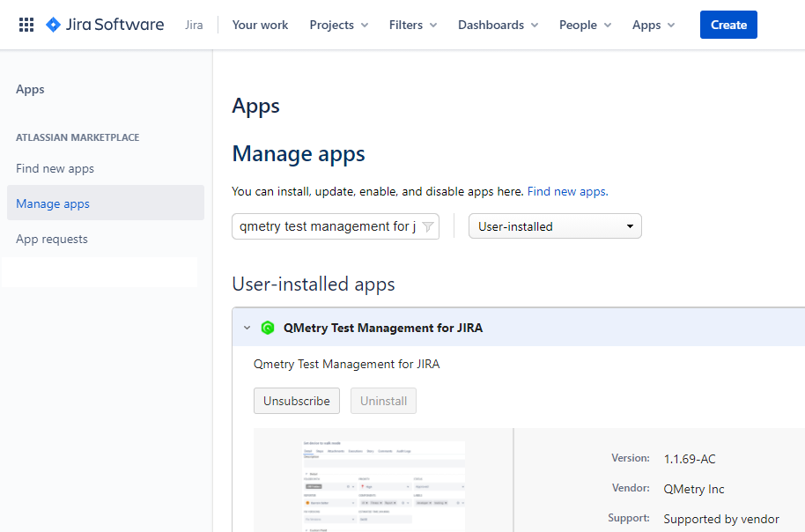The image size is (805, 532).
Task: Open the Atlassian app switcher grid icon
Action: (x=26, y=23)
